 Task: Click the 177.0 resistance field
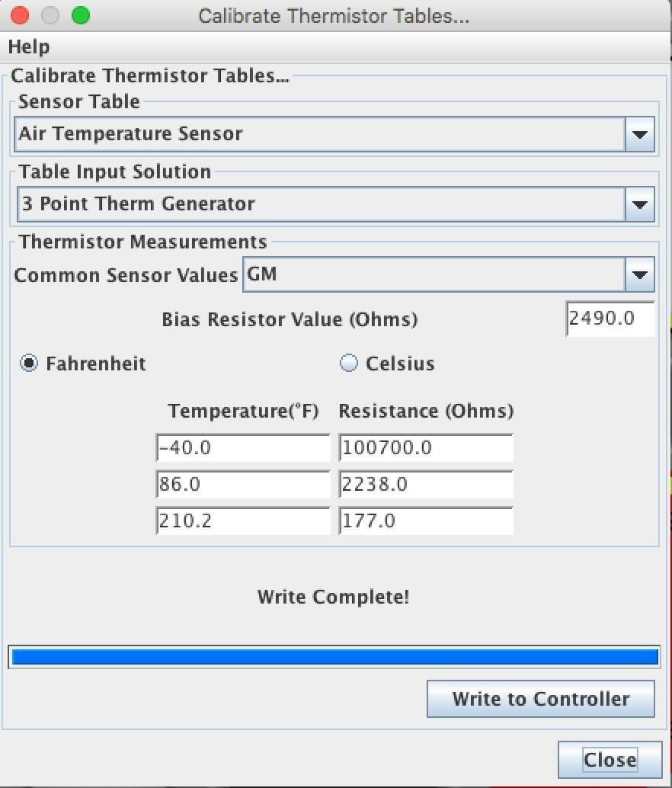(x=426, y=521)
